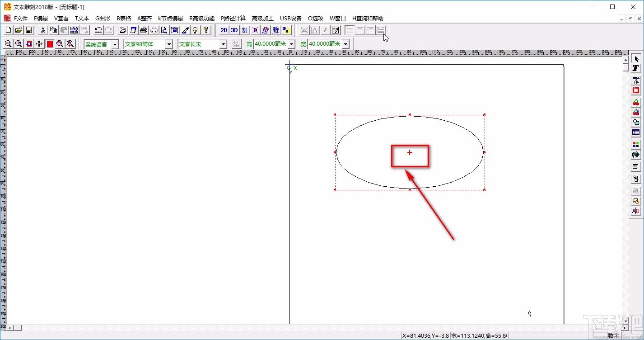Click the vertical scrollbar up arrow
The height and width of the screenshot is (340, 644).
[x=625, y=60]
